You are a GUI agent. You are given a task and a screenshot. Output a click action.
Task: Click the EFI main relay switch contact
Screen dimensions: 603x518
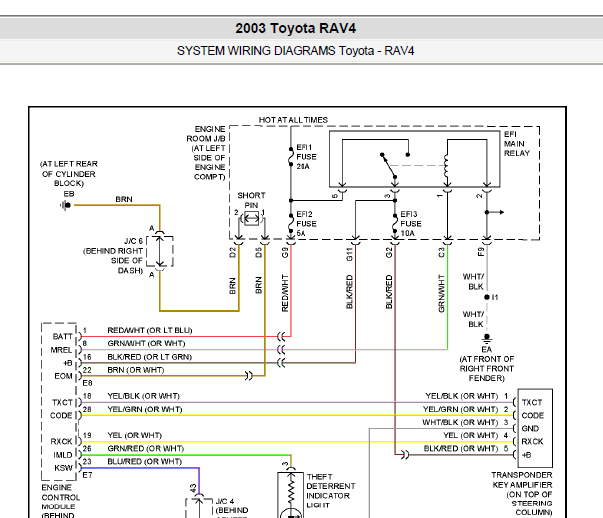(x=389, y=166)
